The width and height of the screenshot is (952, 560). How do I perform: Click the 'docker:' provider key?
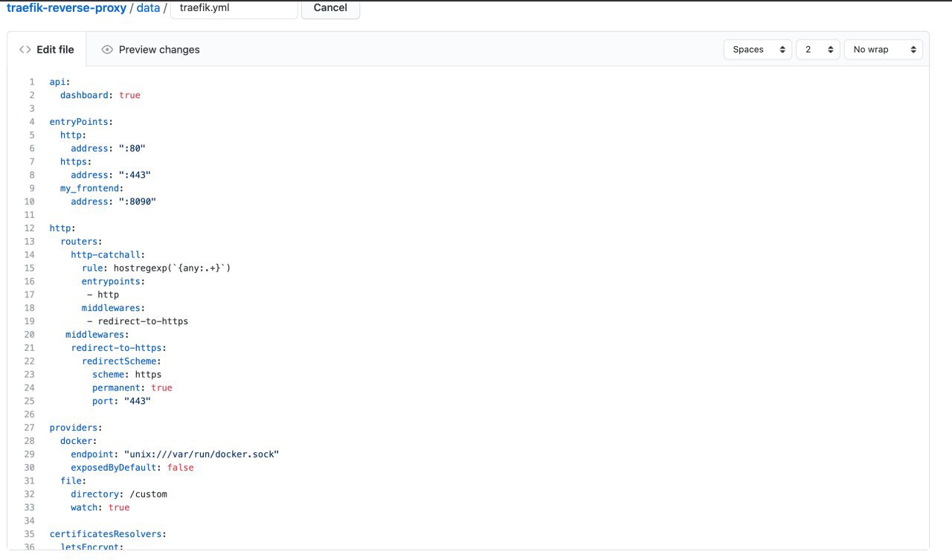[x=79, y=441]
